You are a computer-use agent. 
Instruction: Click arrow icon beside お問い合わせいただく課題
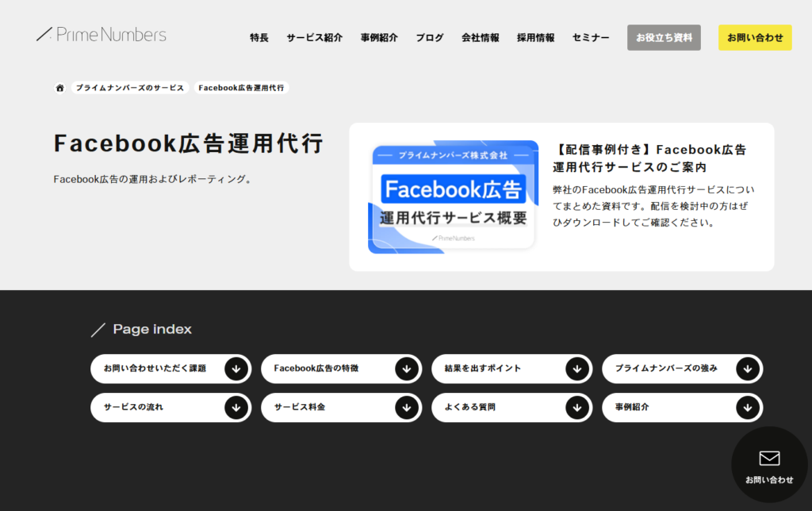point(236,368)
